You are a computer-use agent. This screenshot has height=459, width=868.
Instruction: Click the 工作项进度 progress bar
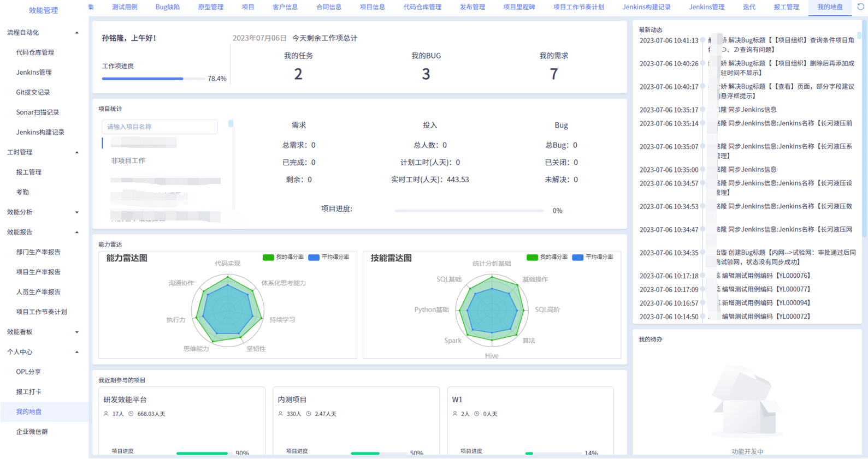(153, 79)
